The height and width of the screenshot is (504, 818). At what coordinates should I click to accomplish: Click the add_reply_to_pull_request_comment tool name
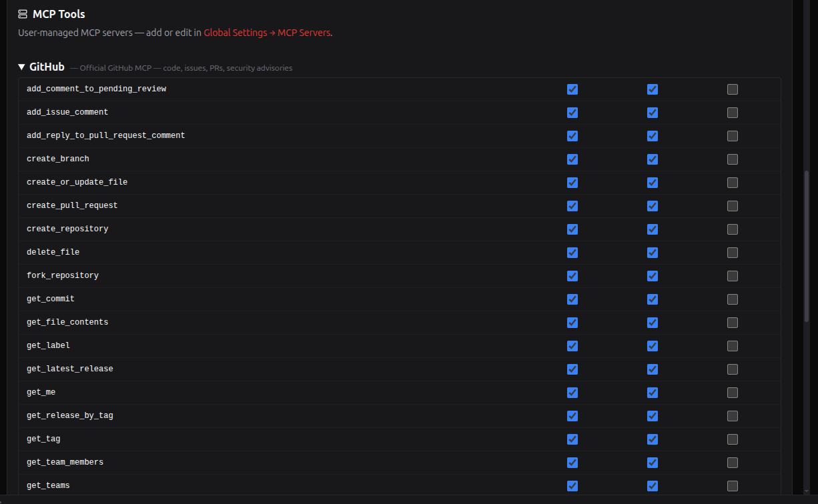pos(106,135)
